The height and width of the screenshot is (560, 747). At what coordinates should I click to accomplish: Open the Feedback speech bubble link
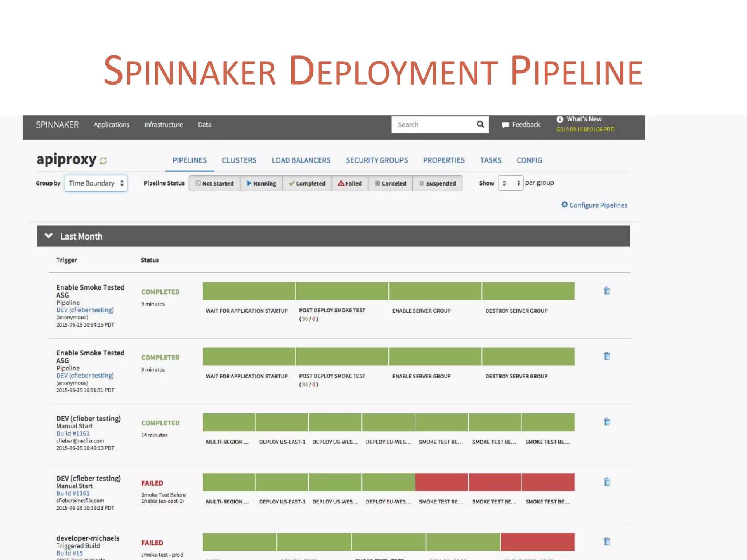[521, 125]
